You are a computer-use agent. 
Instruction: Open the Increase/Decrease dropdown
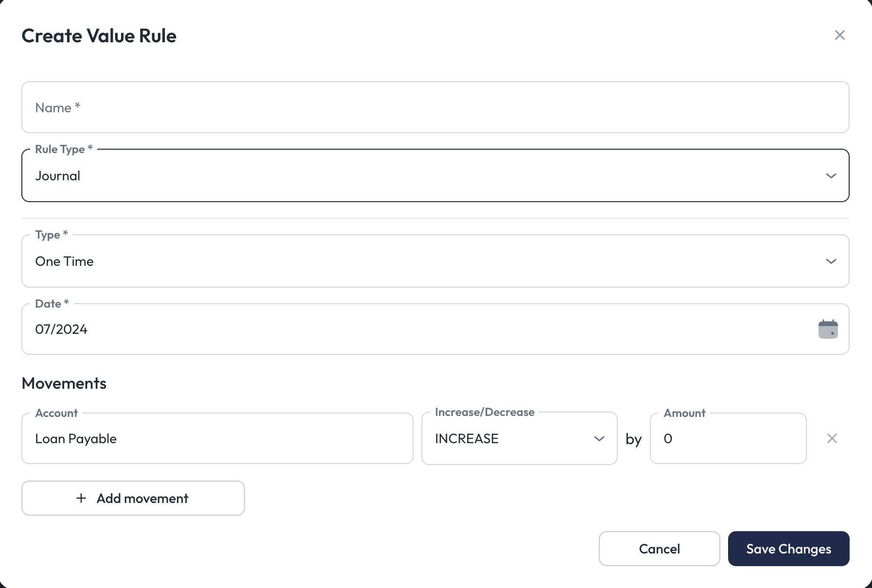(x=510, y=439)
